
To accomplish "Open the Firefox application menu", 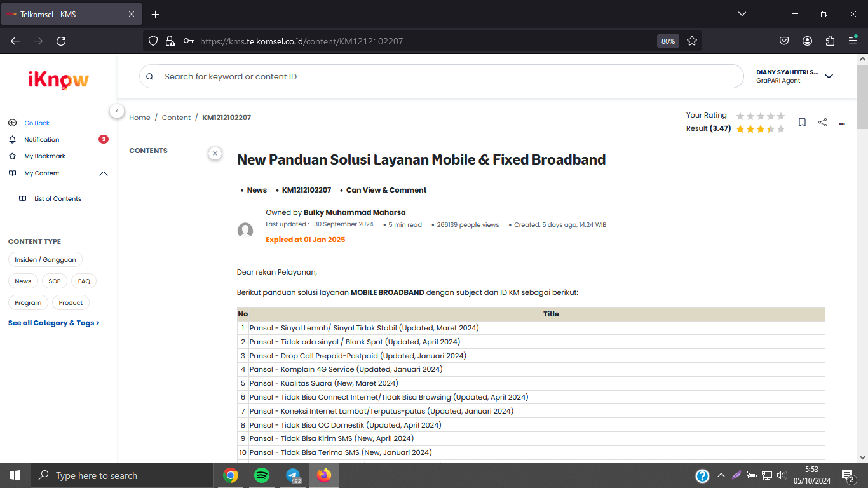I will (x=853, y=41).
